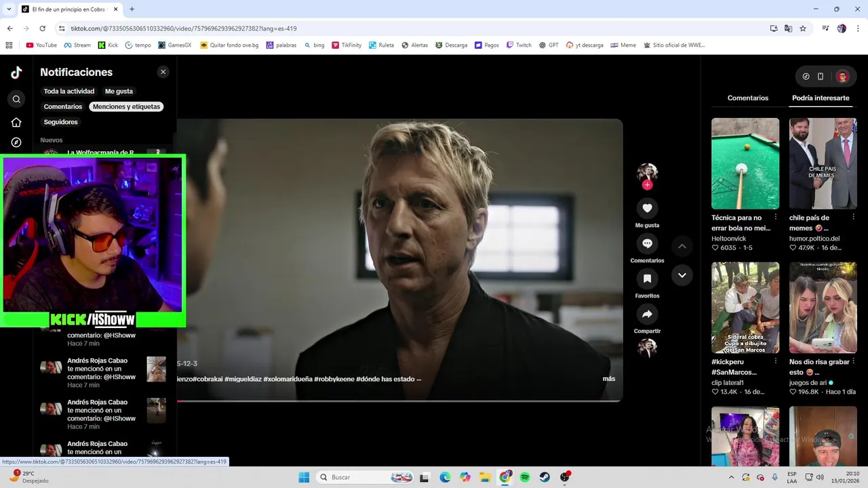Viewport: 868px width, 488px height.
Task: Select the 'Seguidores' notification filter
Action: tap(61, 122)
